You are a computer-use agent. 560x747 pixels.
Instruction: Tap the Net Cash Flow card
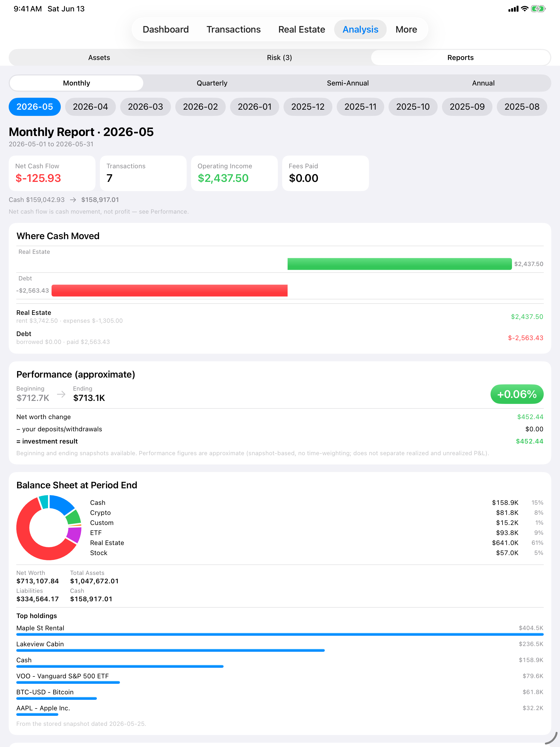tap(52, 173)
